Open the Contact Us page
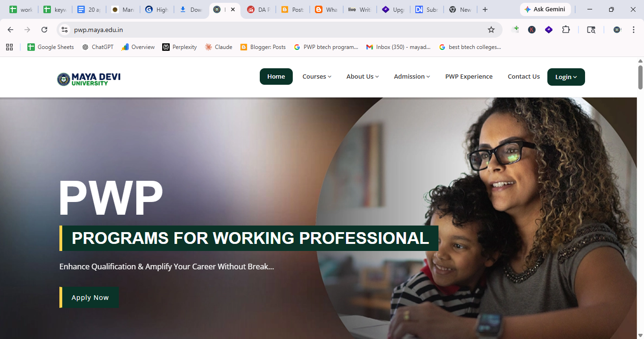Image resolution: width=644 pixels, height=339 pixels. pos(524,77)
